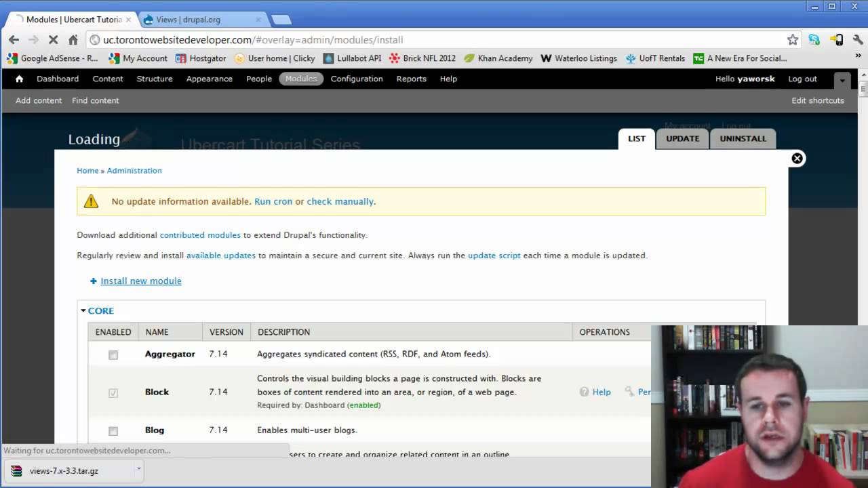Screen dimensions: 868x488
Task: Enable the Blog module checkbox
Action: pos(113,431)
